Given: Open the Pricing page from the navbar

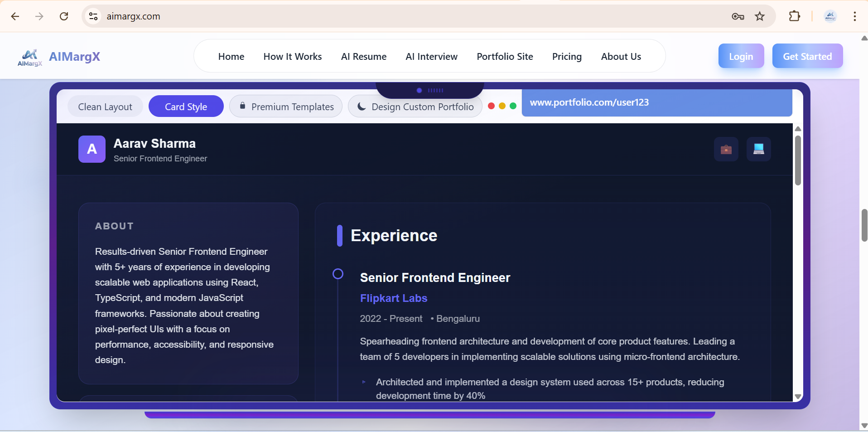Looking at the screenshot, I should (x=566, y=56).
